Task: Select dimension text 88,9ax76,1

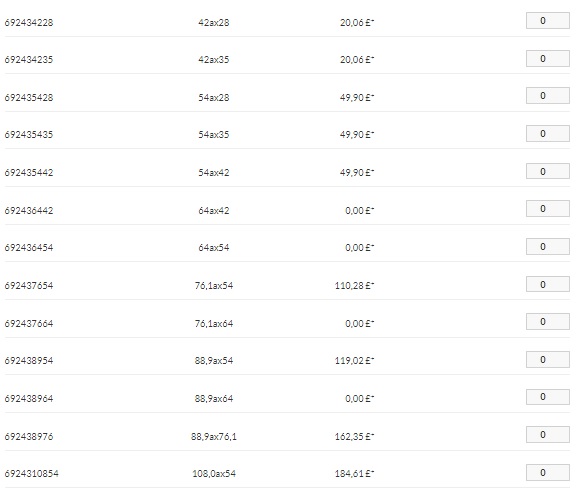Action: tap(214, 437)
